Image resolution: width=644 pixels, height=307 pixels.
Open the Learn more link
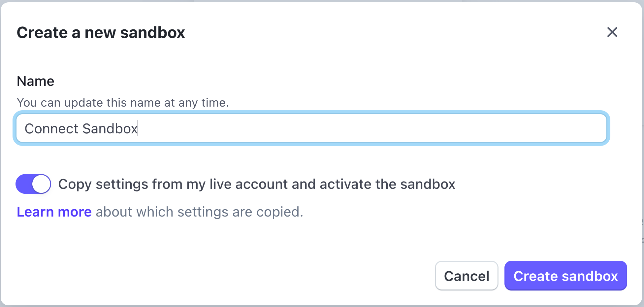pos(54,212)
